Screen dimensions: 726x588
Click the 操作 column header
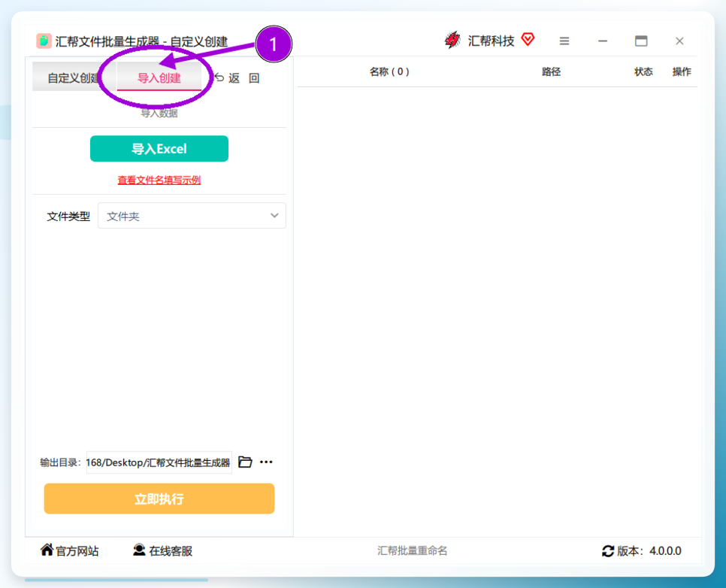click(x=682, y=72)
